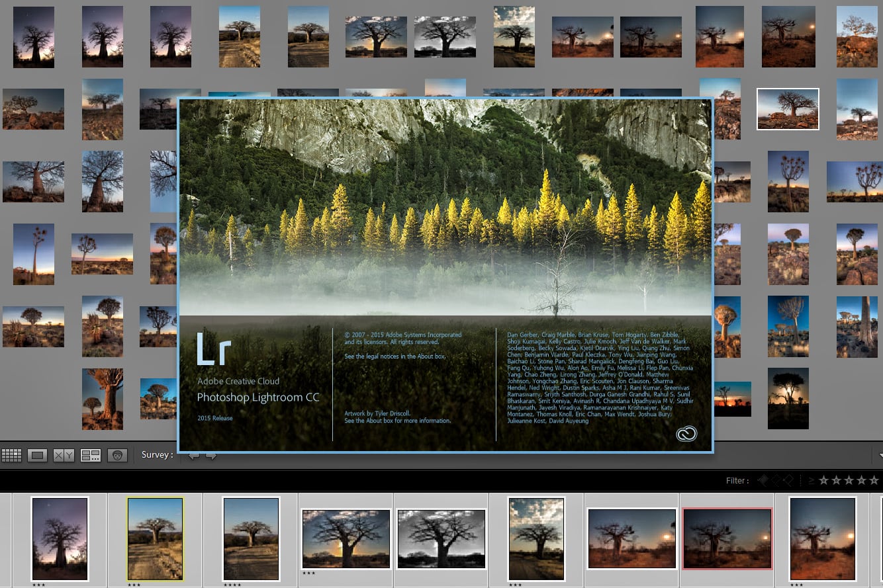Select first filmstrip thumbnail with purple sky baobab

60,539
